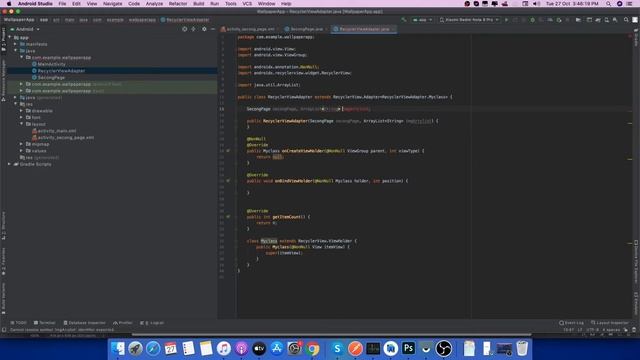Open App Store from the Dock
This screenshot has height=360, width=640.
coord(277,349)
